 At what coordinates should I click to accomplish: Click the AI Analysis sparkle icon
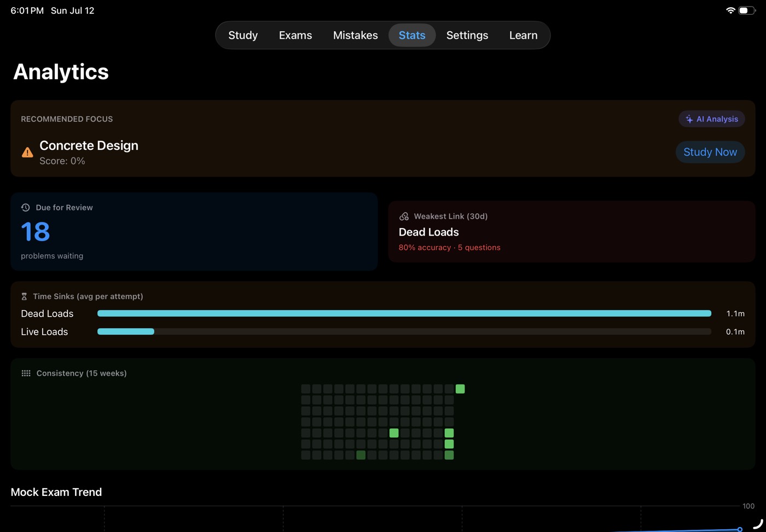tap(689, 119)
